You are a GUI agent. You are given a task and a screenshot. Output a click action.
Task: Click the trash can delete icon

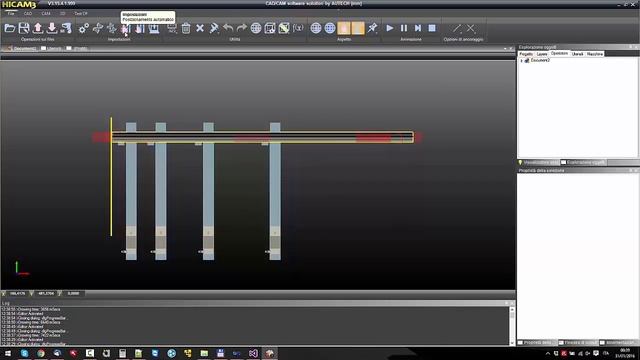click(186, 28)
